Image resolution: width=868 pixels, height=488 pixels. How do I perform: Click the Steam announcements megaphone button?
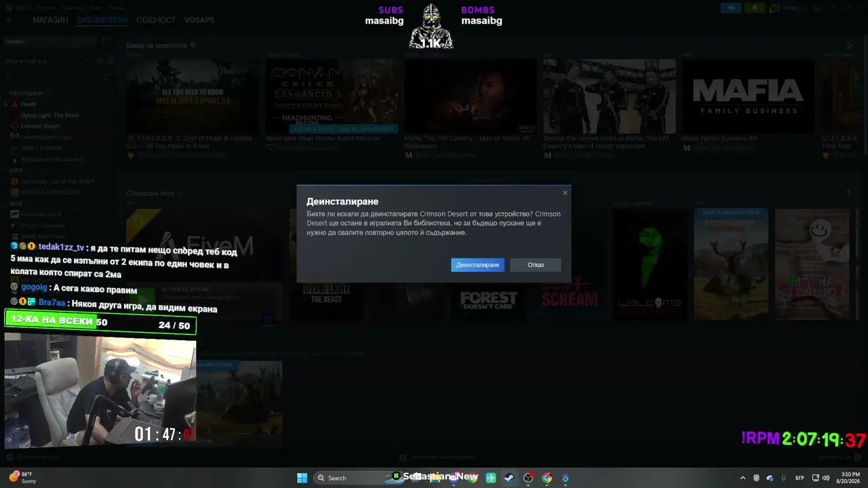tap(730, 8)
